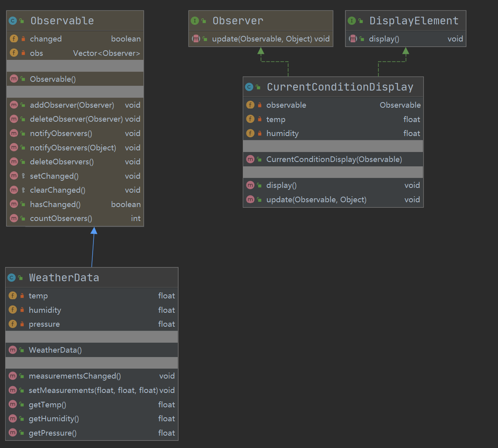Screen dimensions: 498x448
Task: Select the hasChanged() method in Observable
Action: (55, 204)
